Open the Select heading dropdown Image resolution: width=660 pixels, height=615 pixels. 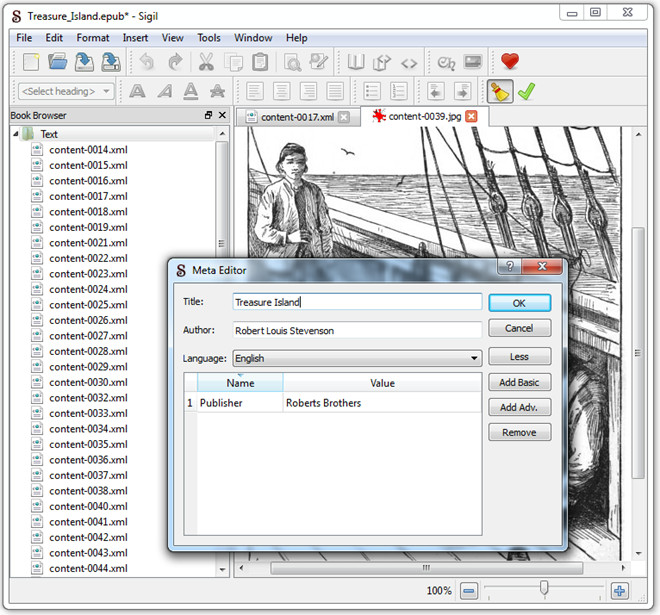click(66, 91)
